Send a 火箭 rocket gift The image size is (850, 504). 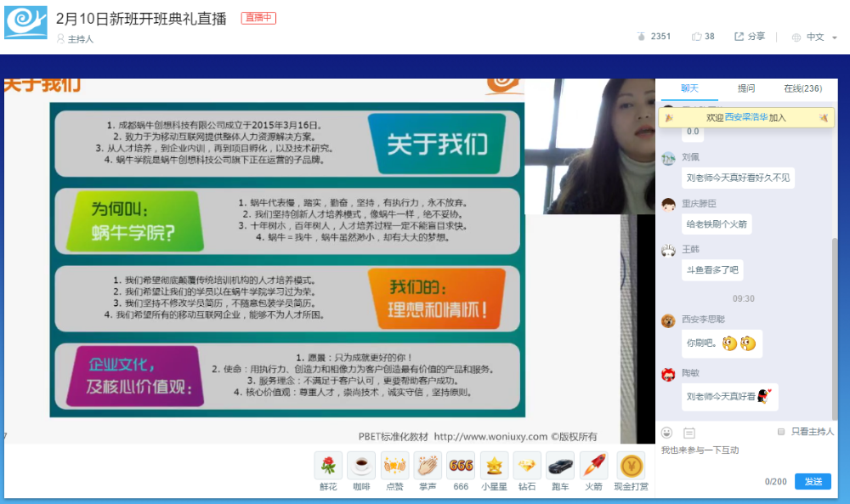[x=593, y=466]
